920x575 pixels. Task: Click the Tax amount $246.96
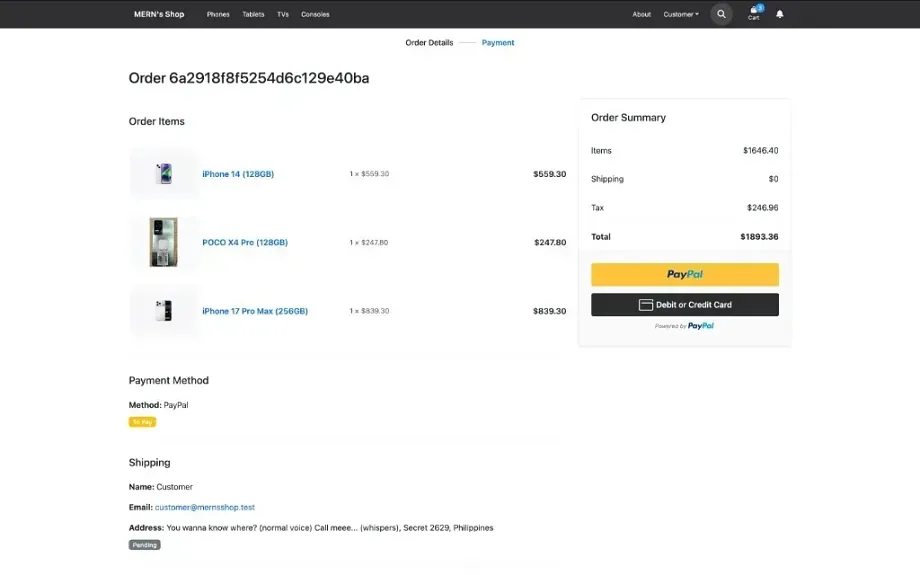[762, 208]
